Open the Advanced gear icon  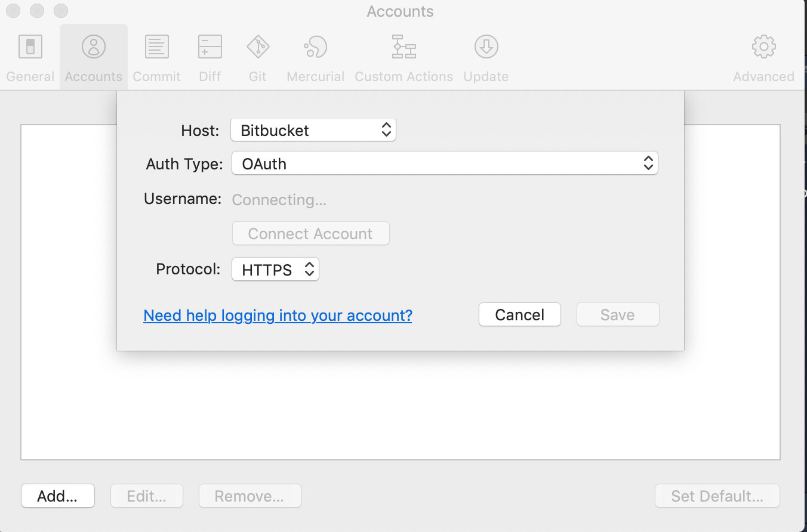pos(764,47)
